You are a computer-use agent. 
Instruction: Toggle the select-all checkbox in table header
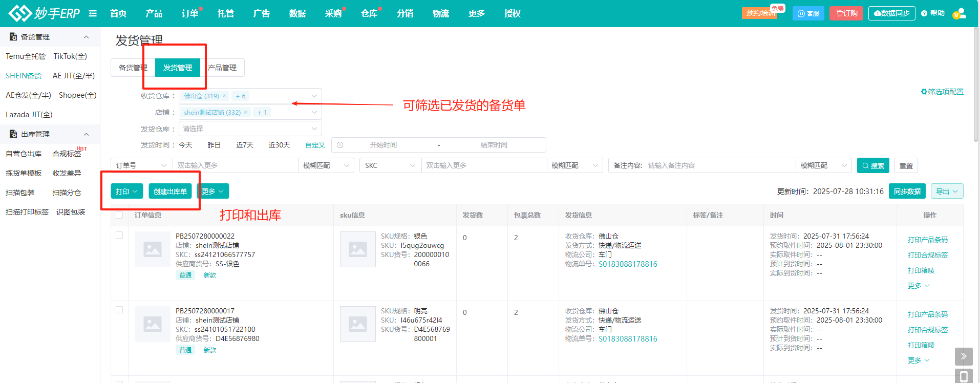(x=119, y=215)
